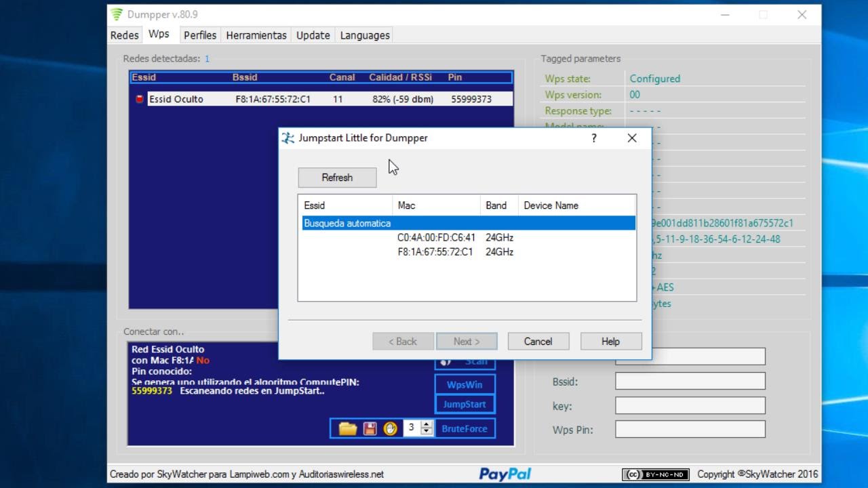Click the Dumpper antenna icon in titlebar
This screenshot has height=488, width=868.
coord(116,14)
